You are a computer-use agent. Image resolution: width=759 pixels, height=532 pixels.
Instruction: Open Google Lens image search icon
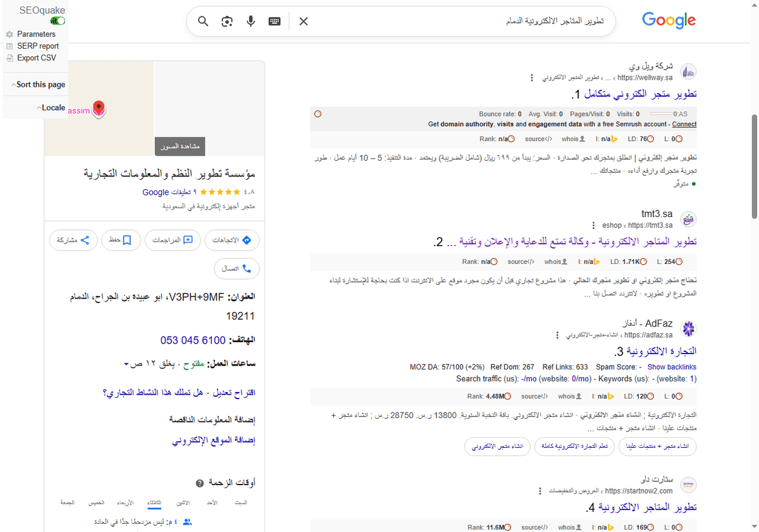(226, 21)
